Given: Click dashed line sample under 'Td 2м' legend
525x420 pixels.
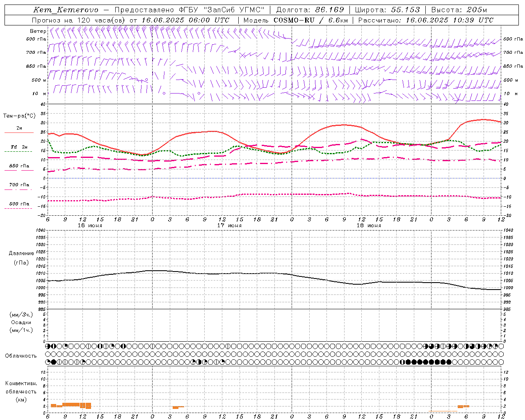Looking at the screenshot, I should [x=18, y=151].
